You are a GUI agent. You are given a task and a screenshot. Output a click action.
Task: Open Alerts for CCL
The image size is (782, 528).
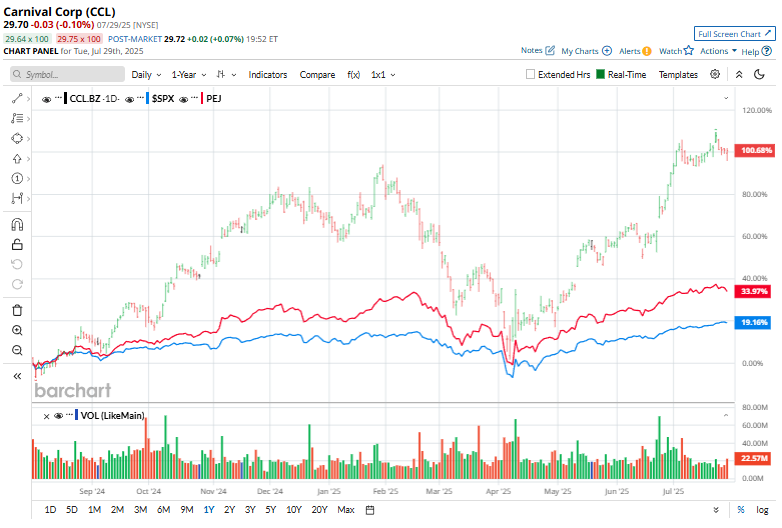[647, 51]
